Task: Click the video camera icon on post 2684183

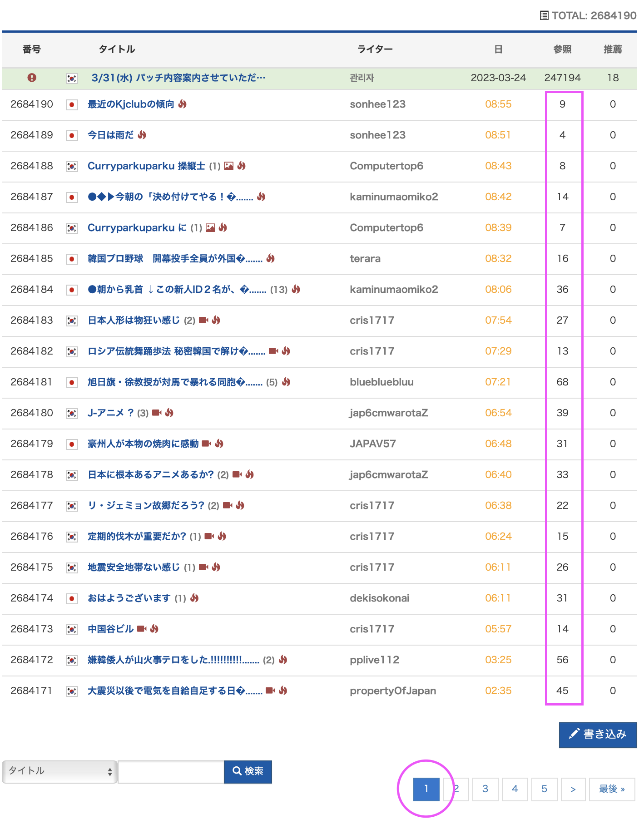Action: coord(203,321)
